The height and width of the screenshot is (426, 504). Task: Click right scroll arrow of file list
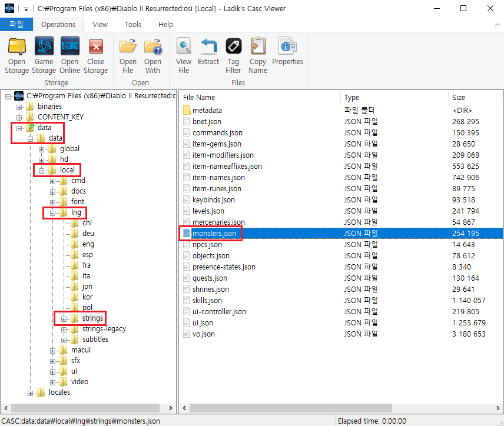pyautogui.click(x=498, y=408)
